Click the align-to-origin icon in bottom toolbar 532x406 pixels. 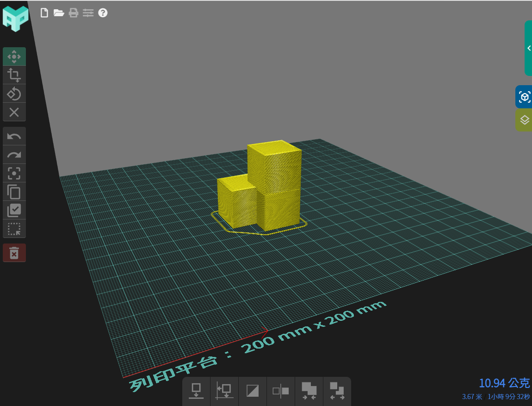click(224, 391)
